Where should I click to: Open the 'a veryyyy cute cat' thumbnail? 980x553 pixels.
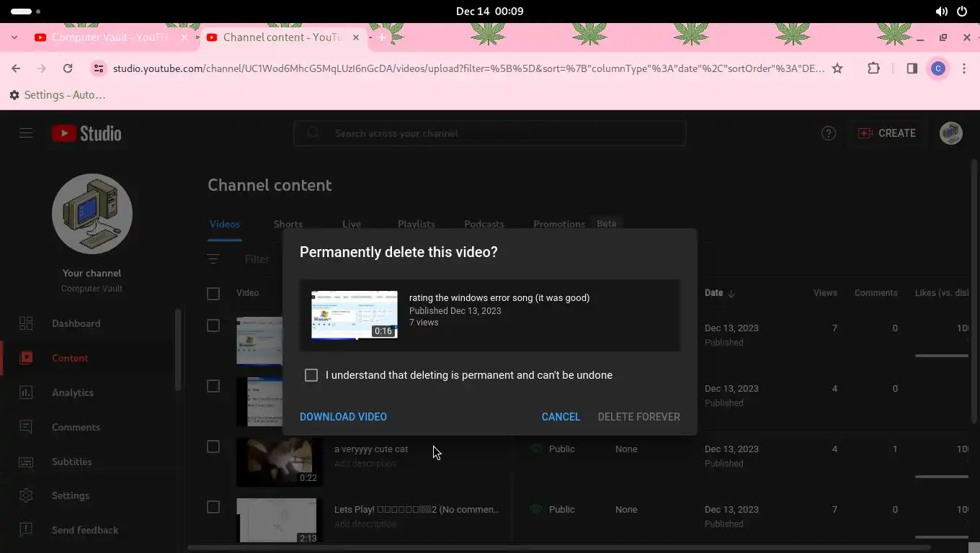(x=280, y=462)
